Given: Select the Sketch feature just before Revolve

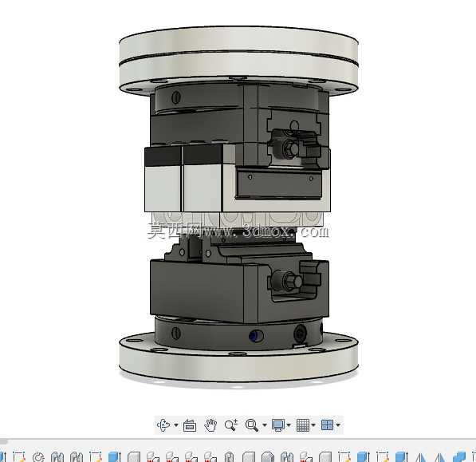Looking at the screenshot, I should [19, 457].
